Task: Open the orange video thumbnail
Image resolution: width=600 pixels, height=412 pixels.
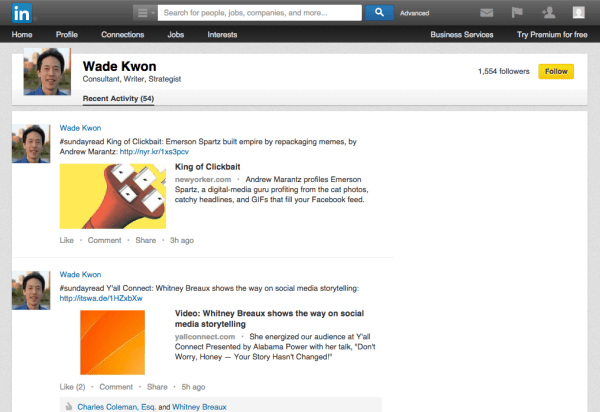Action: click(112, 342)
